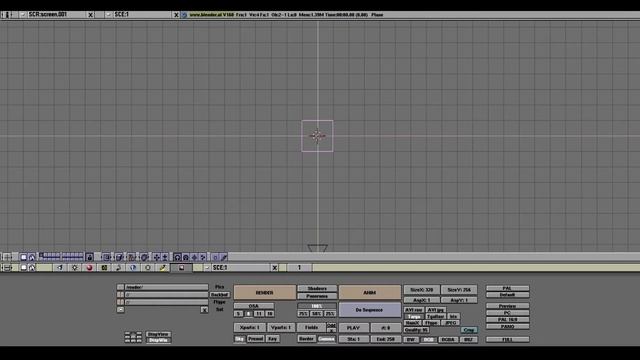Open View buttons arrow icon before lamp
Image resolution: width=640 pixels, height=360 pixels.
pyautogui.click(x=60, y=268)
